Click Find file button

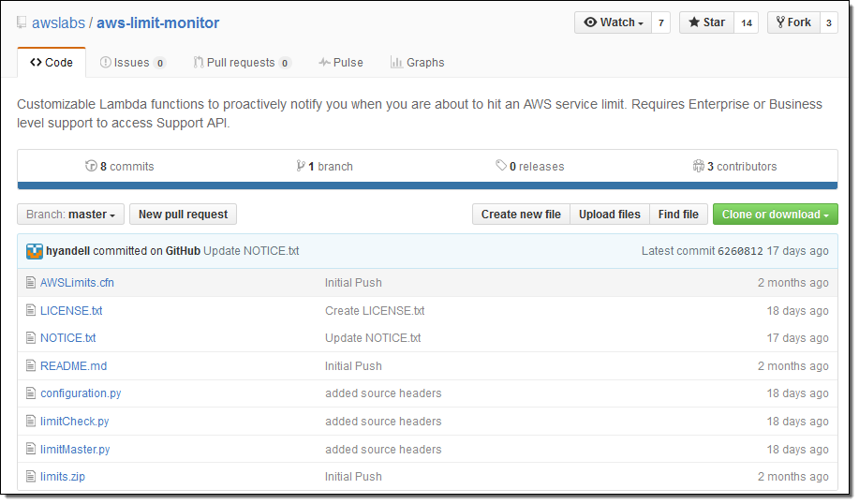678,215
